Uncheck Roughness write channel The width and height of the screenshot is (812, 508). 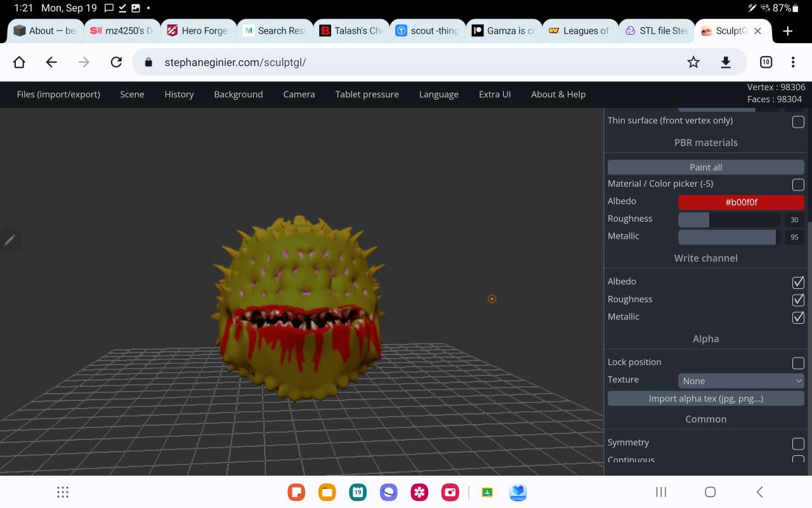click(x=798, y=300)
